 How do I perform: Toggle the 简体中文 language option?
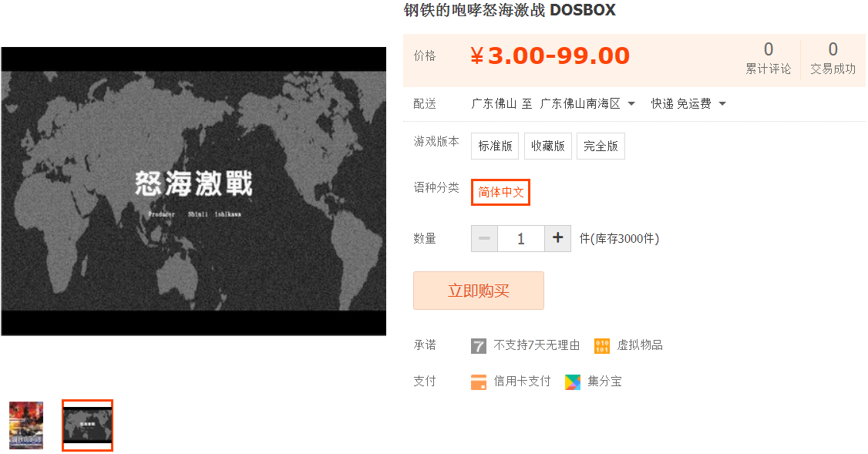tap(500, 192)
